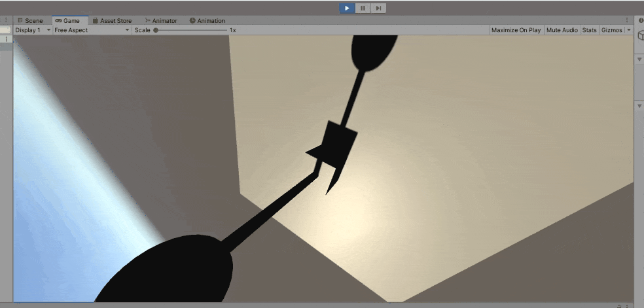The height and width of the screenshot is (308, 644).
Task: Advance one frame with the Step button
Action: click(378, 9)
